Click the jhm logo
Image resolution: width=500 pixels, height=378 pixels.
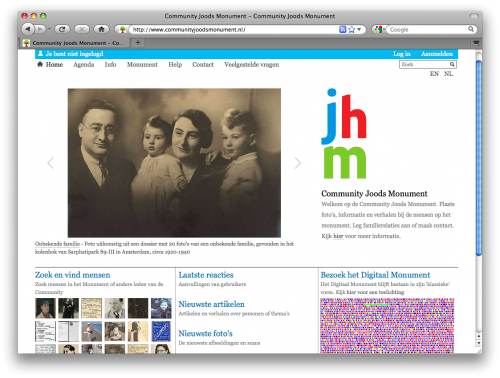click(x=344, y=133)
